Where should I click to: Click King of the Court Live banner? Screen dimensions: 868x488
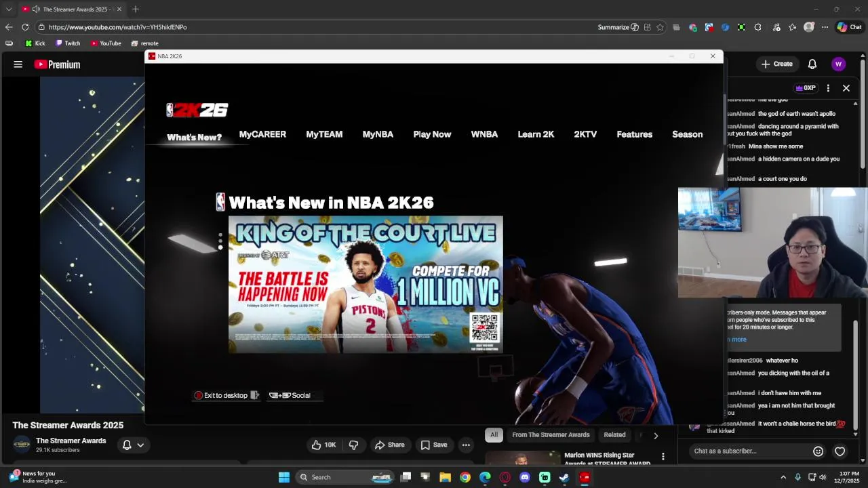[366, 284]
